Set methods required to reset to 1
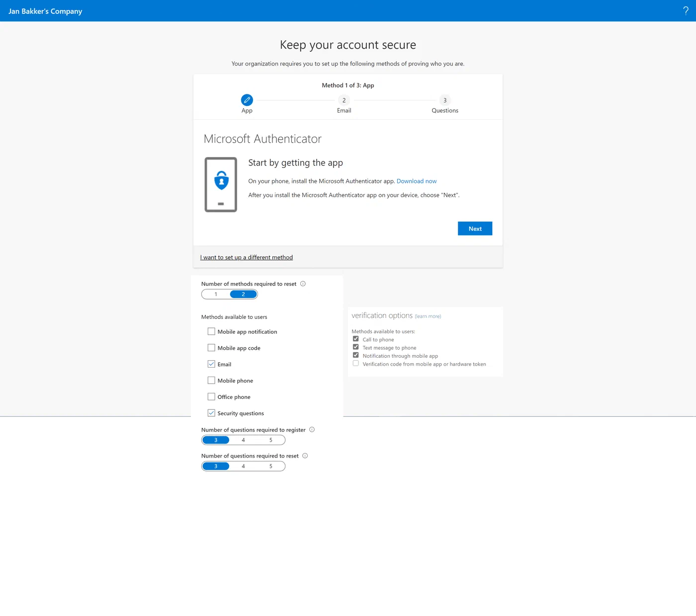Image resolution: width=696 pixels, height=616 pixels. click(x=216, y=294)
